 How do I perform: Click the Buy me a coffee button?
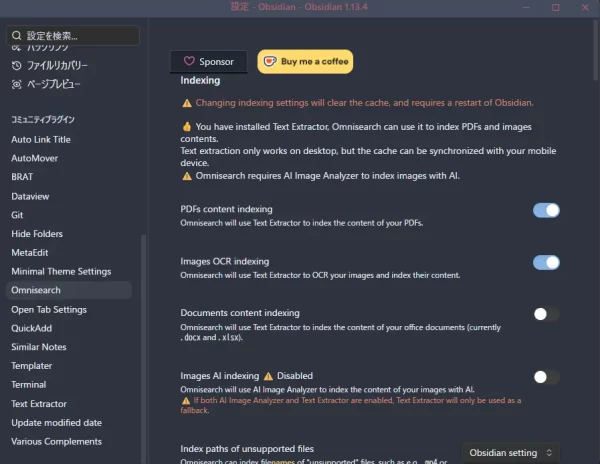click(305, 62)
